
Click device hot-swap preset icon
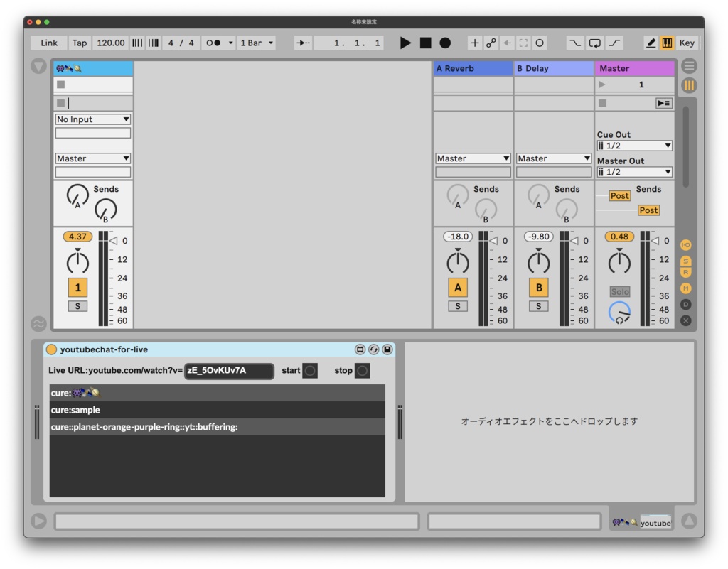pos(374,349)
